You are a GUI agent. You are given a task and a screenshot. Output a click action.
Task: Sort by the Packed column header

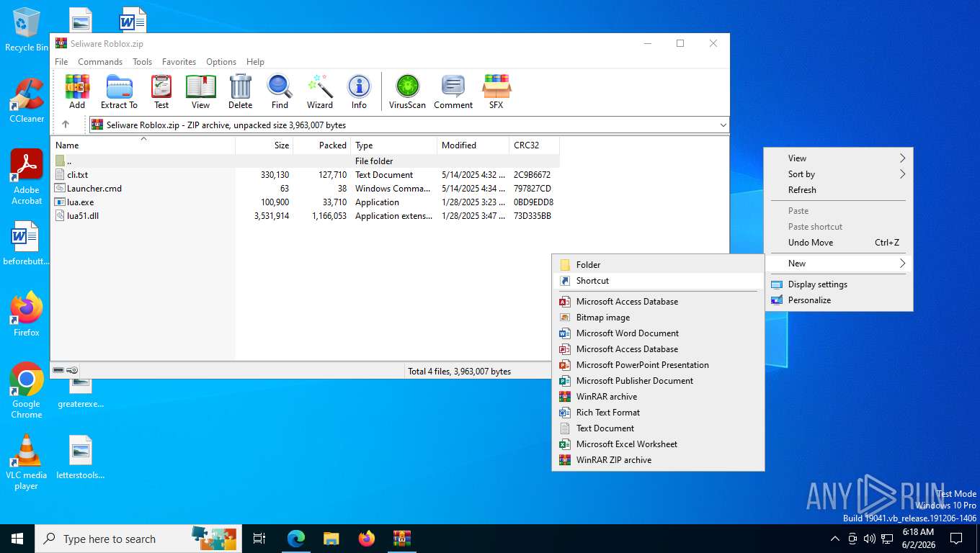tap(322, 145)
